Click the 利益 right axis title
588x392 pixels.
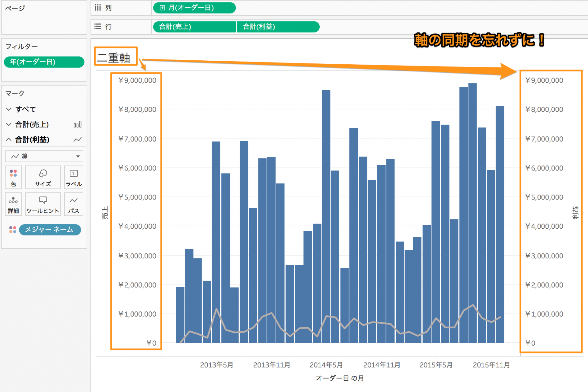pos(575,212)
